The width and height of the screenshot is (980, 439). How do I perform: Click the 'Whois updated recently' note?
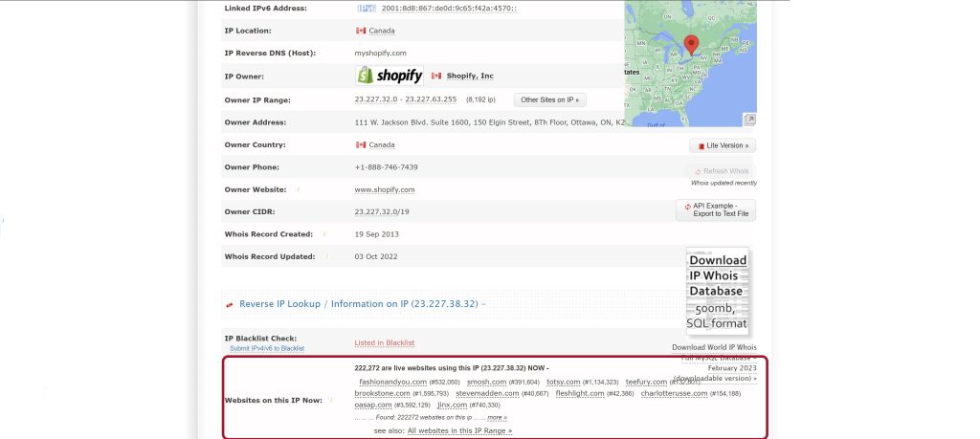click(x=724, y=183)
